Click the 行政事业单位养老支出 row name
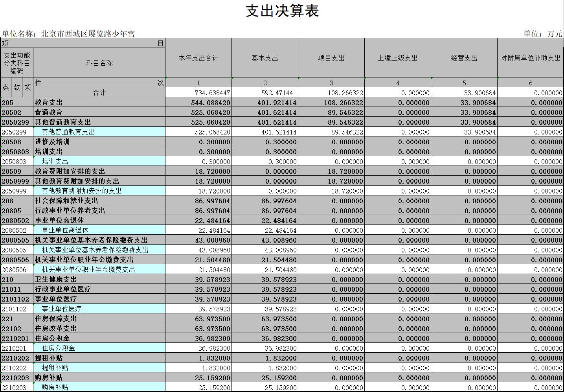The width and height of the screenshot is (564, 392). 99,211
